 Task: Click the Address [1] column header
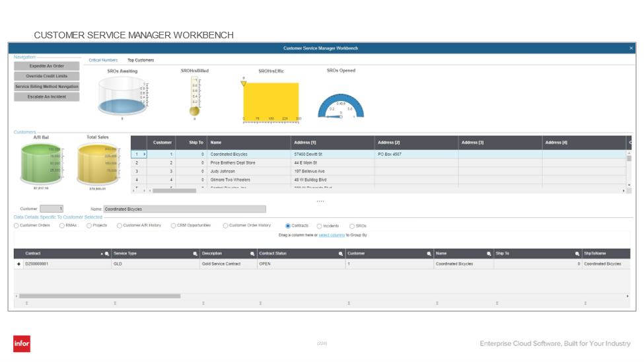tap(332, 143)
